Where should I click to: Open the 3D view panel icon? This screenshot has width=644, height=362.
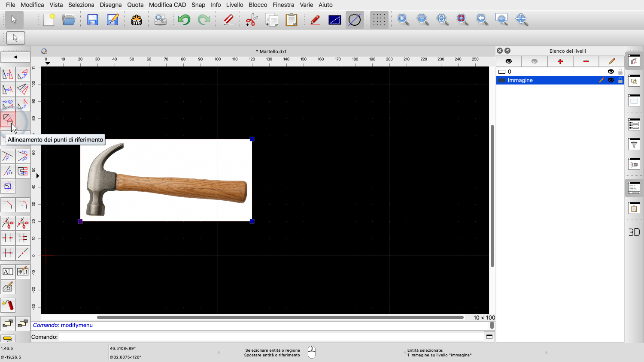(634, 232)
